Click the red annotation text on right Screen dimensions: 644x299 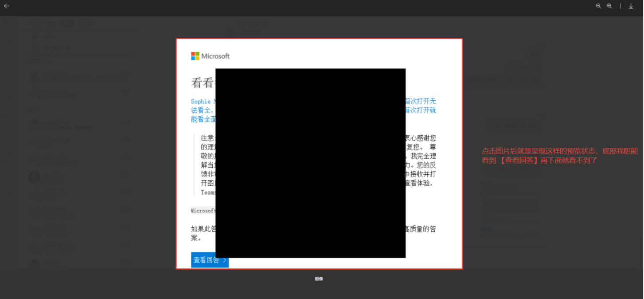[560, 156]
